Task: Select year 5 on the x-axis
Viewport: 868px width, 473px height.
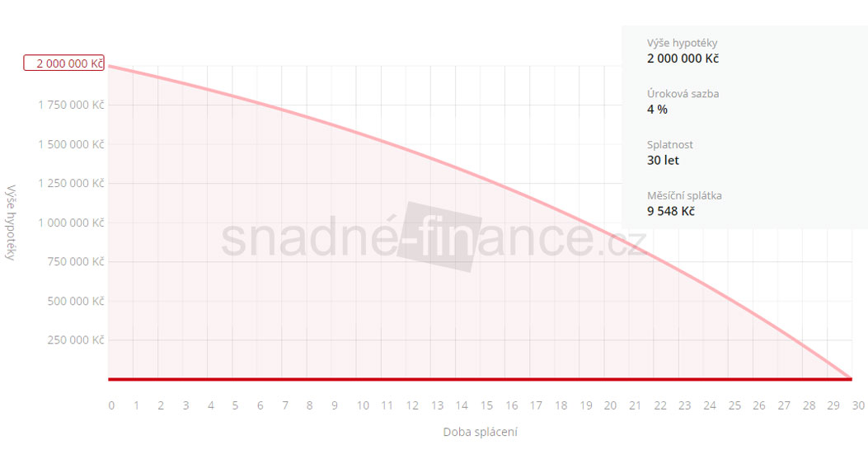Action: point(235,405)
